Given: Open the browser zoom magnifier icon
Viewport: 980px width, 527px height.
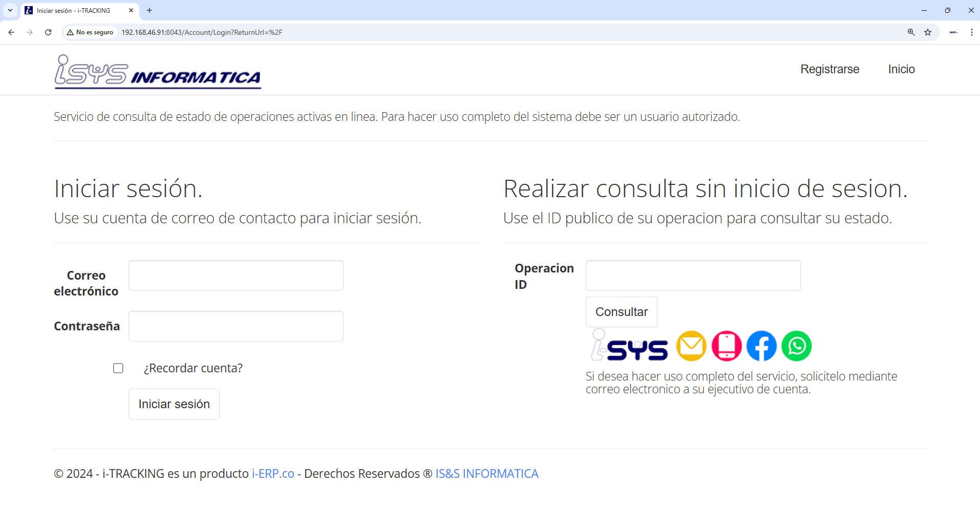Looking at the screenshot, I should point(911,32).
